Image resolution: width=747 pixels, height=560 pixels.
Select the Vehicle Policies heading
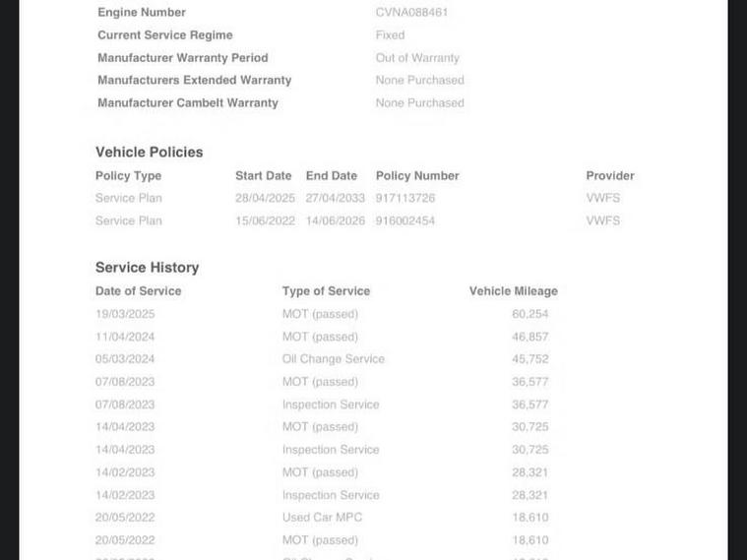click(x=149, y=153)
